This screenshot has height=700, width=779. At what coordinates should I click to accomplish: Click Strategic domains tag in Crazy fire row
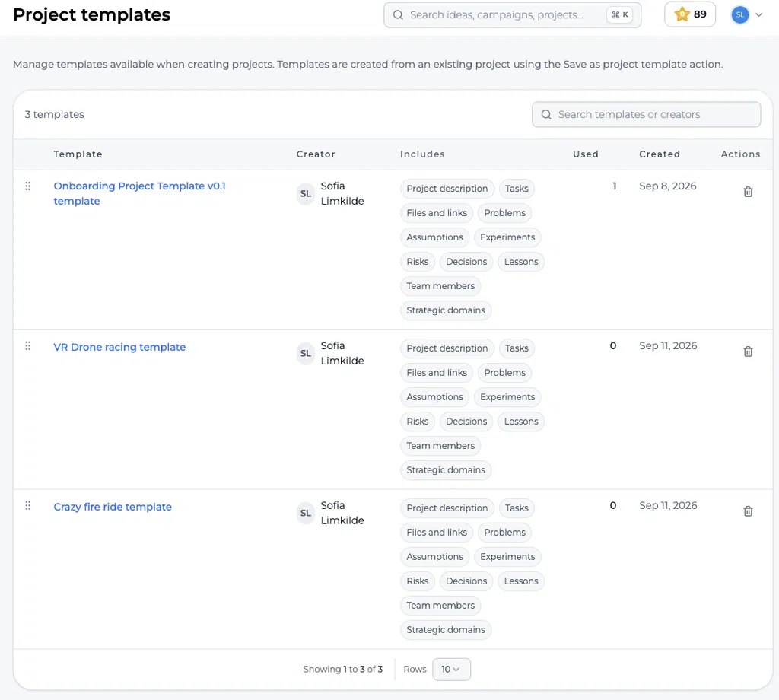(x=446, y=630)
